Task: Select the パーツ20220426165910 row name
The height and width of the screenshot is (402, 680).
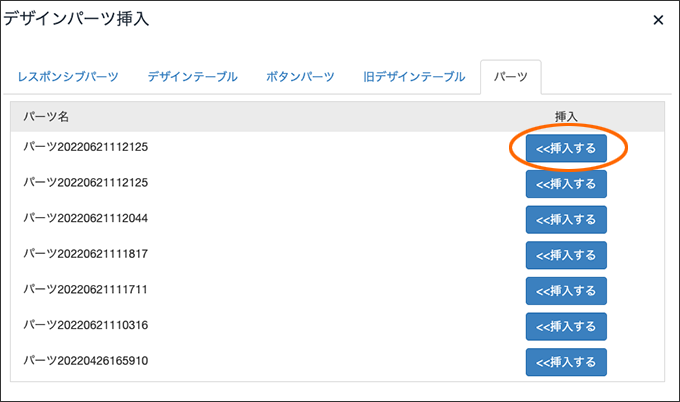Action: [x=85, y=360]
